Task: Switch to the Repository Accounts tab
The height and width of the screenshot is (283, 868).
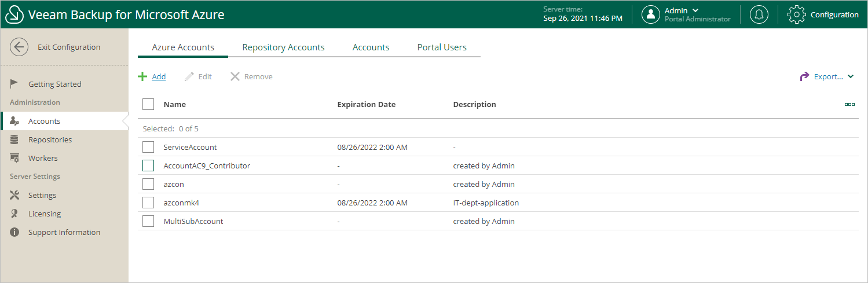Action: (x=283, y=47)
